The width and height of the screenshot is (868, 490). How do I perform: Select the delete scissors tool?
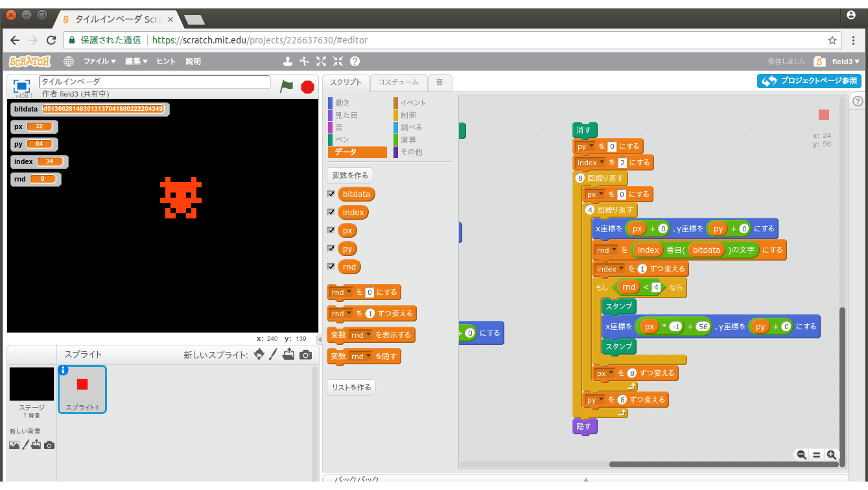click(305, 61)
